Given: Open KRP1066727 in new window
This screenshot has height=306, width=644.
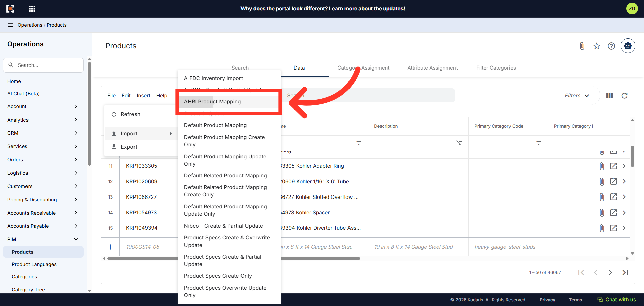Looking at the screenshot, I should (613, 197).
